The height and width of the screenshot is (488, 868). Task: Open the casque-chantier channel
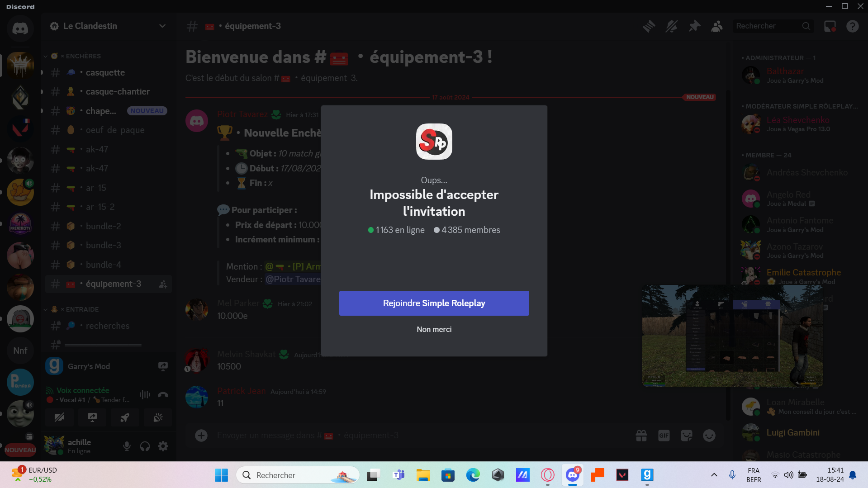(x=109, y=91)
